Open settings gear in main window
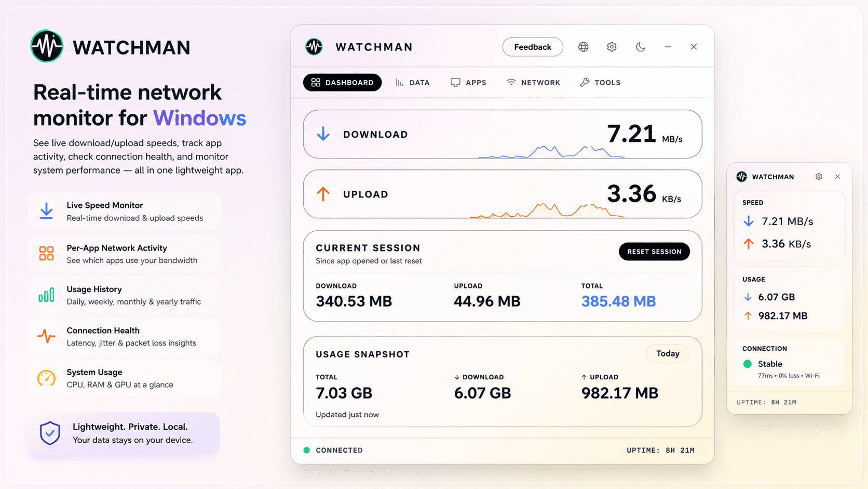The image size is (868, 489). [612, 47]
